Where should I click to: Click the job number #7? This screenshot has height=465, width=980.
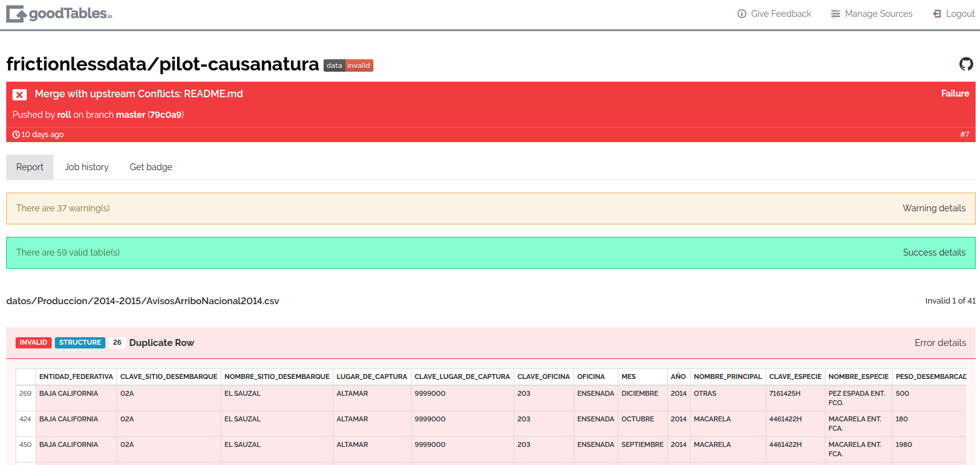tap(964, 135)
